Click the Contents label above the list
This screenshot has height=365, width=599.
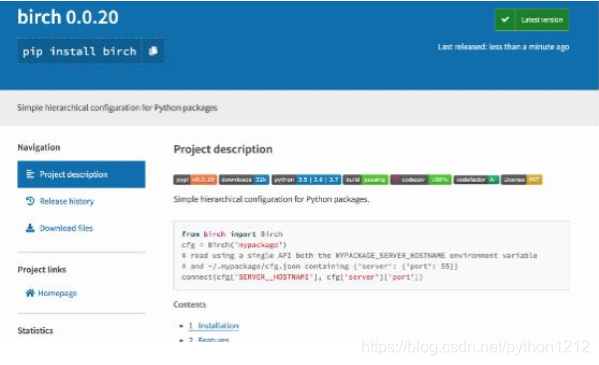point(189,305)
